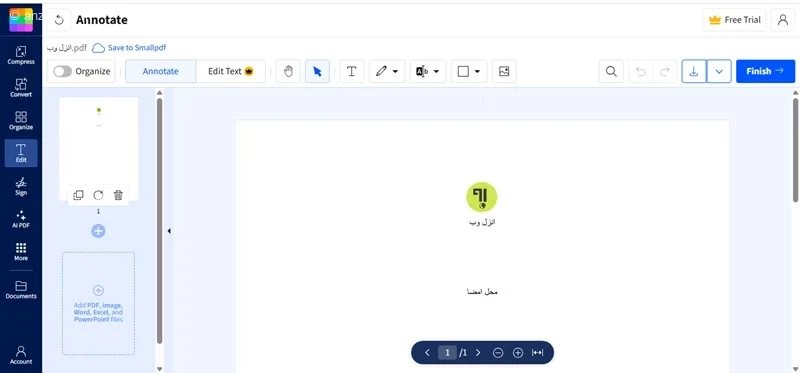
Task: Zoom in with the plus circle
Action: (518, 353)
